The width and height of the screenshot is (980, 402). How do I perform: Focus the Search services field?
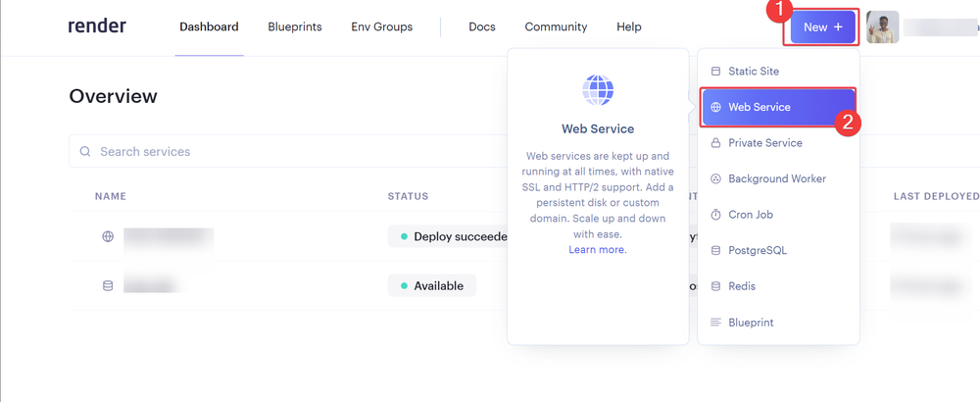coord(287,151)
